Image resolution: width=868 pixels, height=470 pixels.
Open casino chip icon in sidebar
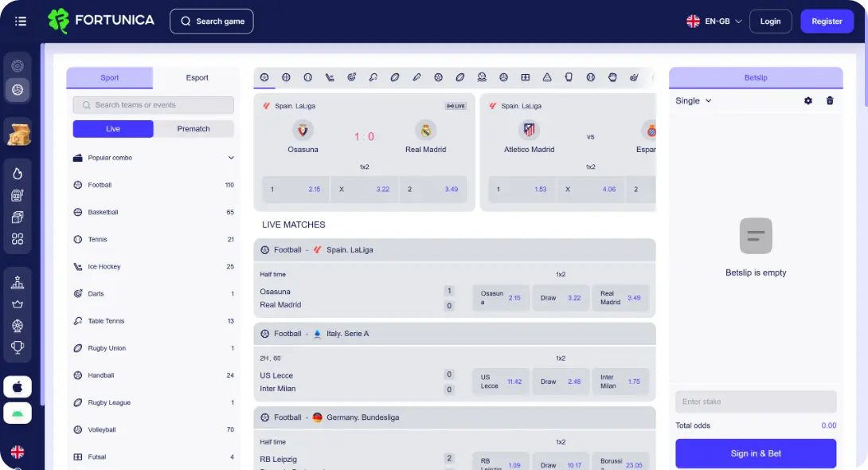click(18, 66)
